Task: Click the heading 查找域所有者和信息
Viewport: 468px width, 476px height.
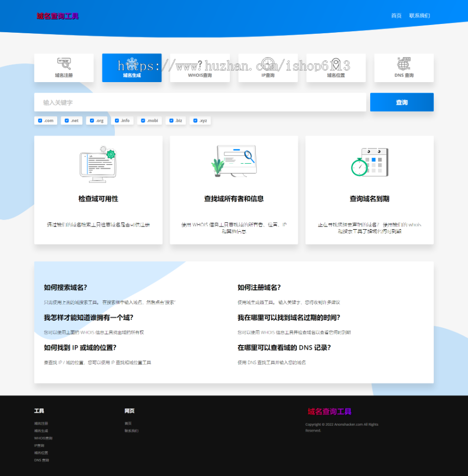Action: coord(234,199)
